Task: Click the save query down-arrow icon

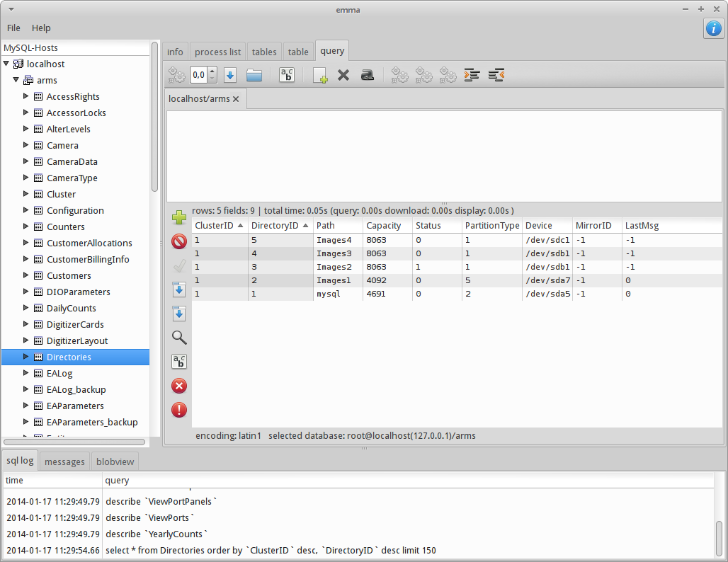Action: (230, 75)
